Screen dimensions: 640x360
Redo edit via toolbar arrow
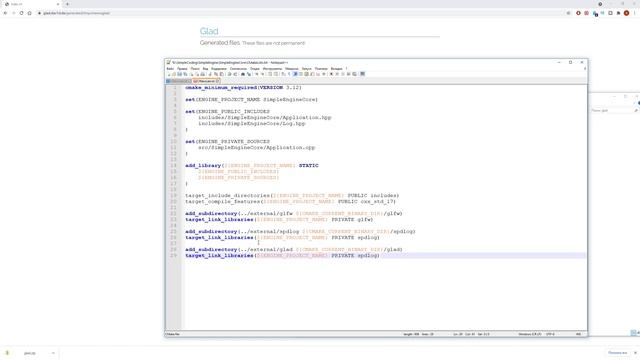click(235, 74)
